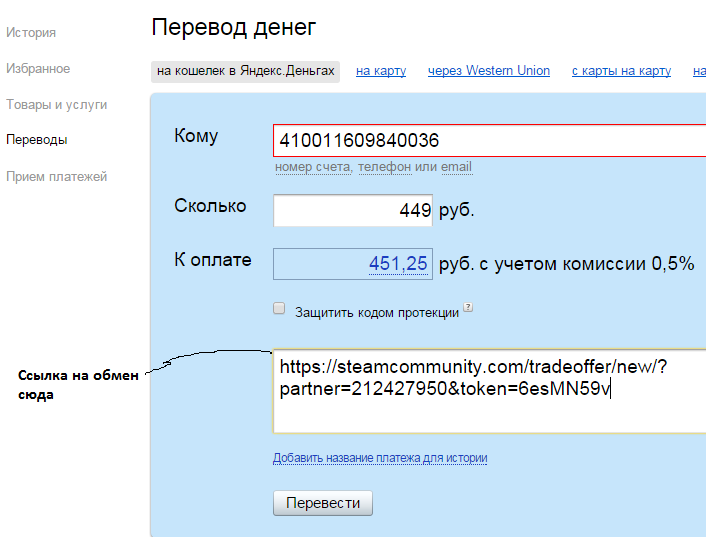This screenshot has height=537, width=706.
Task: Switch to the на карту tab
Action: (381, 71)
